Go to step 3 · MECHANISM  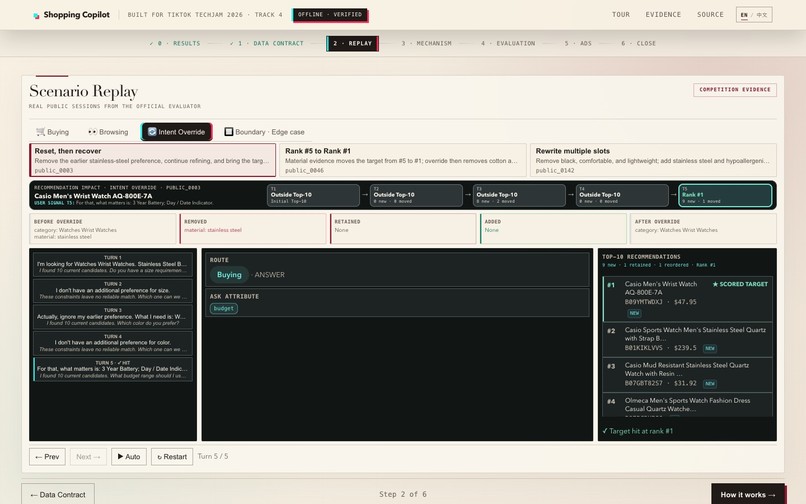[x=426, y=43]
